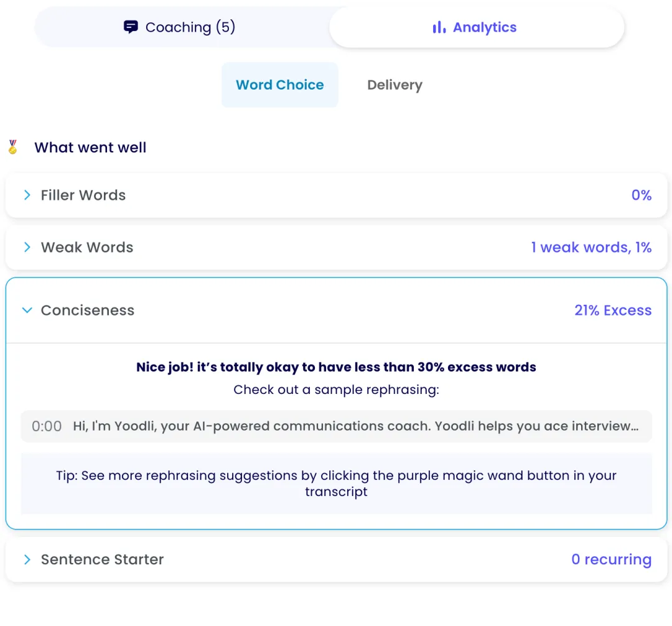This screenshot has height=626, width=672.
Task: Click the Sentence Starter row label
Action: click(x=102, y=559)
